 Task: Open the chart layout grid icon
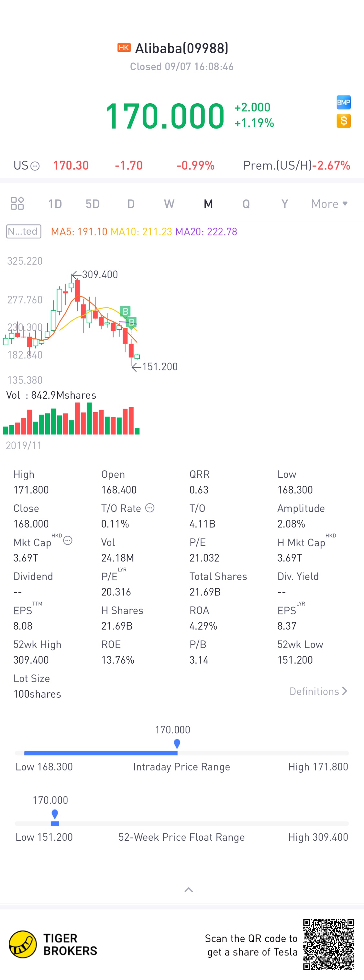[x=17, y=203]
